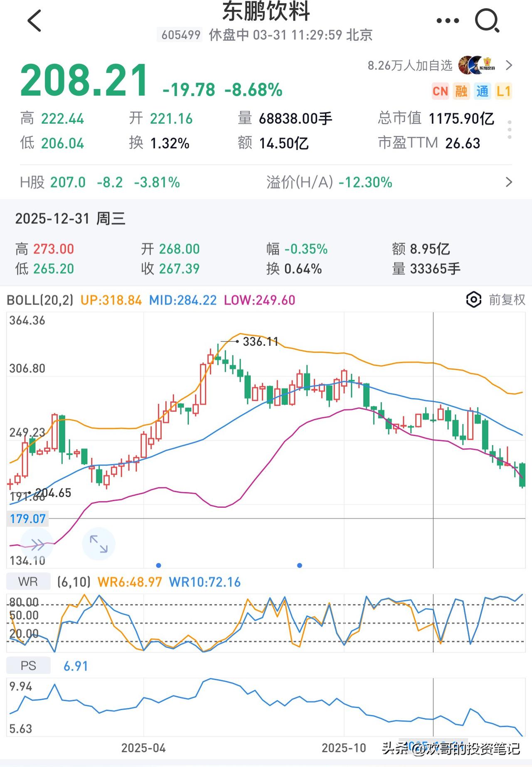Tap the current price 208.21
Image resolution: width=532 pixels, height=767 pixels.
(84, 80)
